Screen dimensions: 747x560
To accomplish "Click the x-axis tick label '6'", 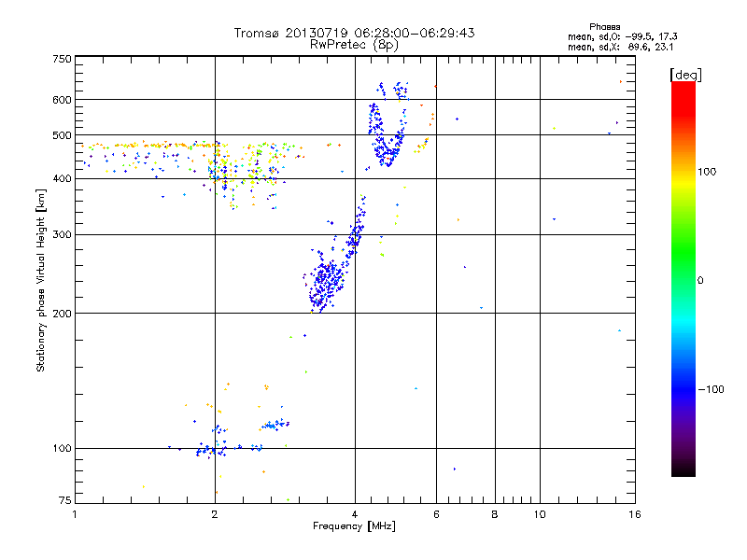I will pyautogui.click(x=436, y=514).
